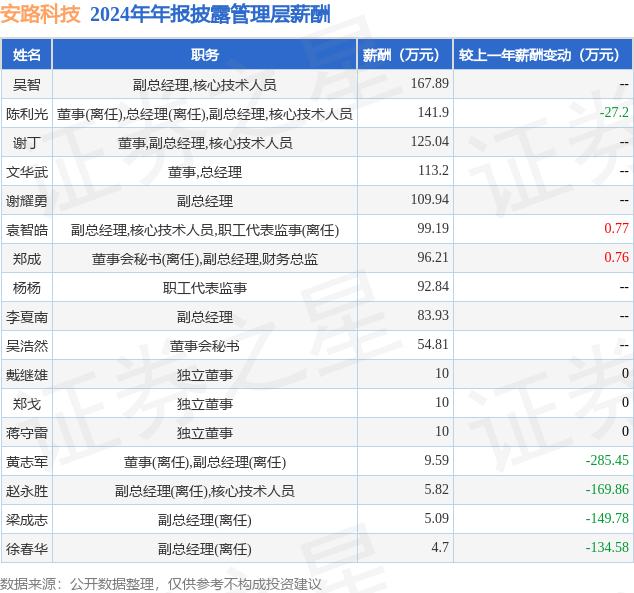Click 徐春华's position 副总经理(离任)
Image resolution: width=634 pixels, height=593 pixels.
pyautogui.click(x=205, y=549)
